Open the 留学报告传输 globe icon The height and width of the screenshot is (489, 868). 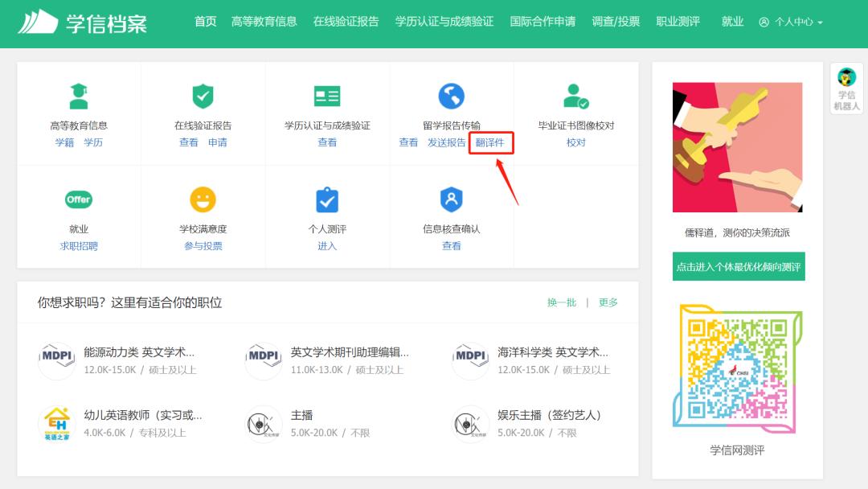451,95
